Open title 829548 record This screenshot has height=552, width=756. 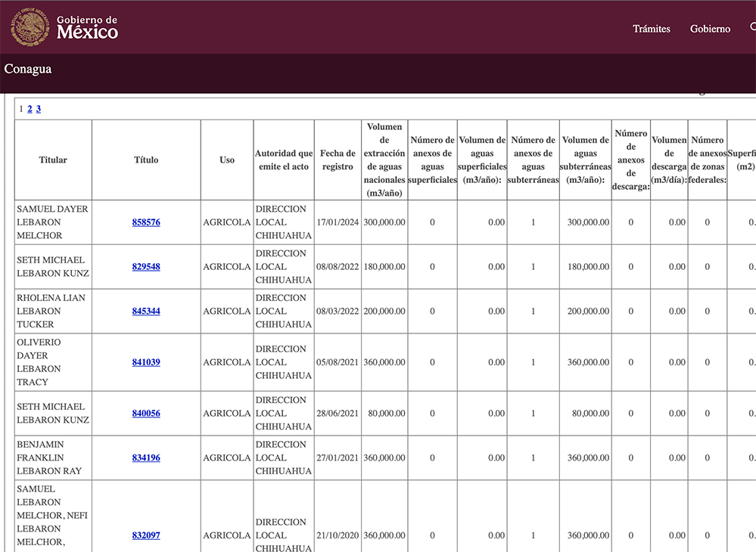click(x=146, y=267)
